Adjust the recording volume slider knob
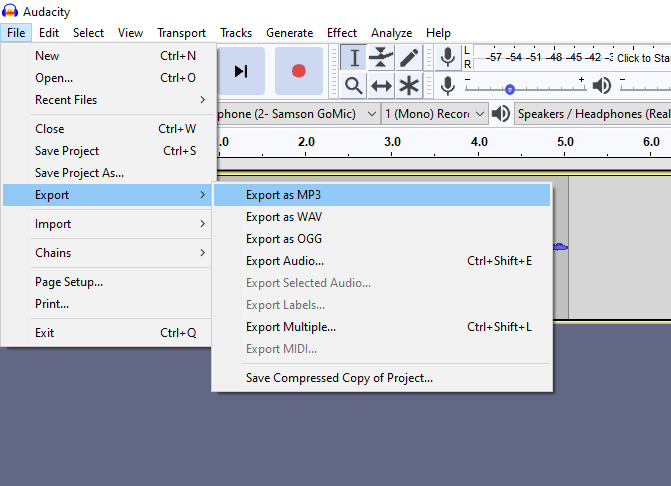Screen dimensions: 671x486 (510, 89)
